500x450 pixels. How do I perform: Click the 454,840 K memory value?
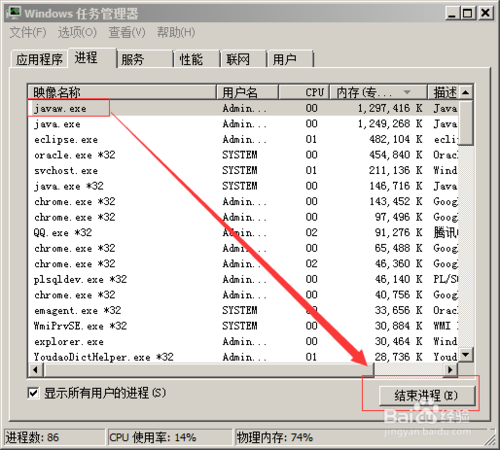(396, 155)
